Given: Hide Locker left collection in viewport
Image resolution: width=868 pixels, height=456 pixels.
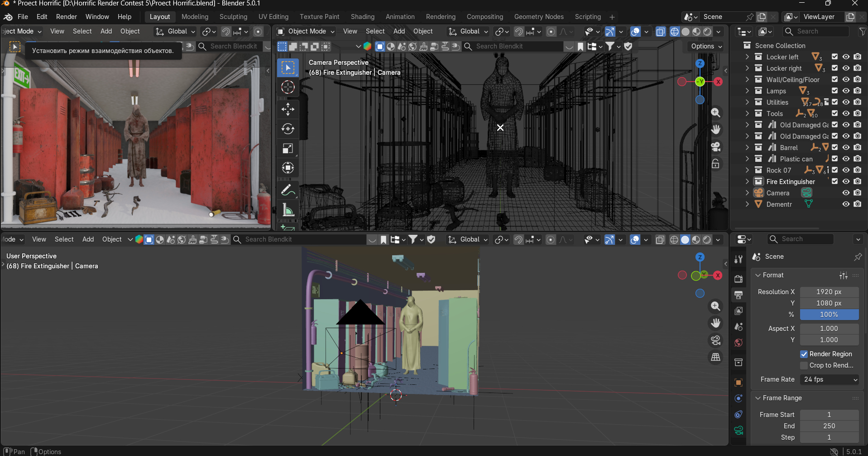Looking at the screenshot, I should [x=846, y=57].
